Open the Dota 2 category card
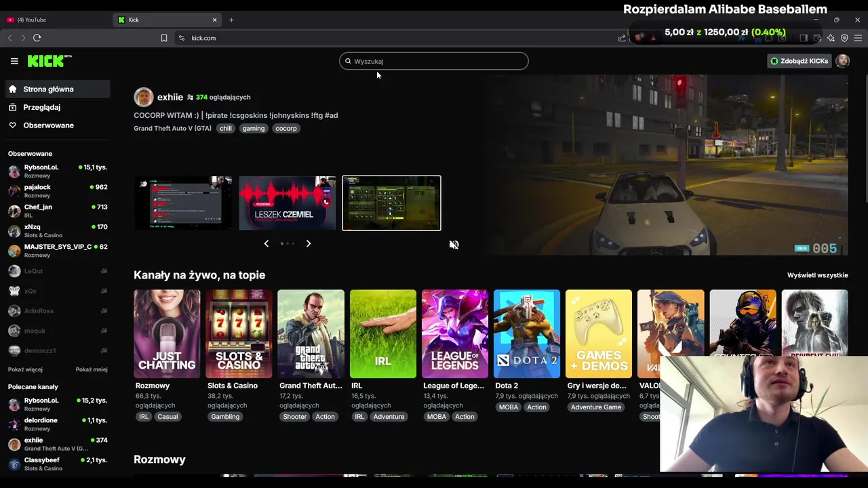Image resolution: width=868 pixels, height=488 pixels. coord(527,334)
